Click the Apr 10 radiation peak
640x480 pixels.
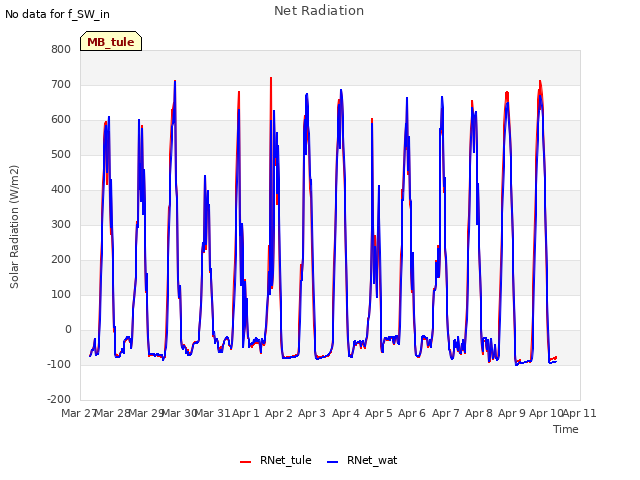540,82
